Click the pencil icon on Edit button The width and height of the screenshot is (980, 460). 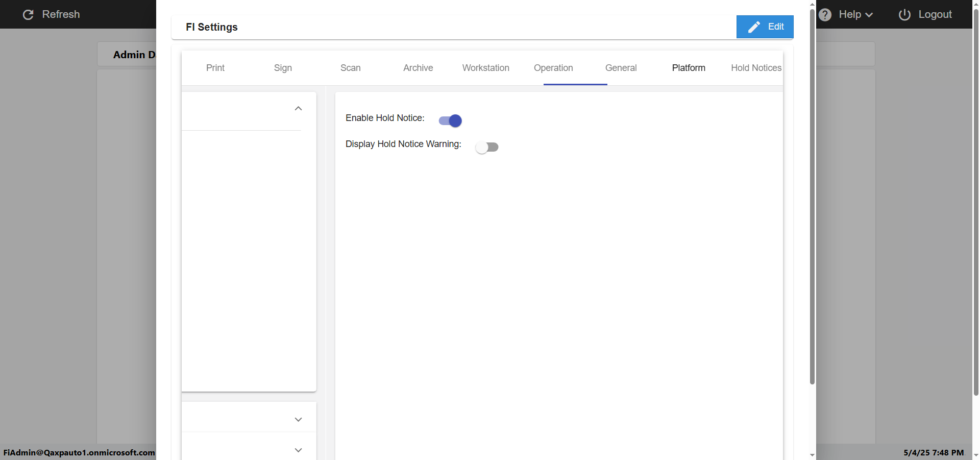[754, 27]
